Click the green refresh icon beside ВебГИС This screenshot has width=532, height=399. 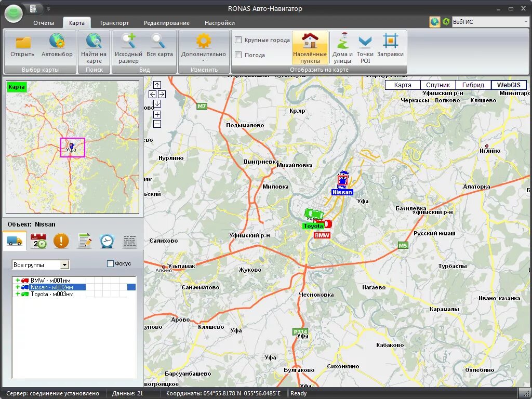click(446, 22)
